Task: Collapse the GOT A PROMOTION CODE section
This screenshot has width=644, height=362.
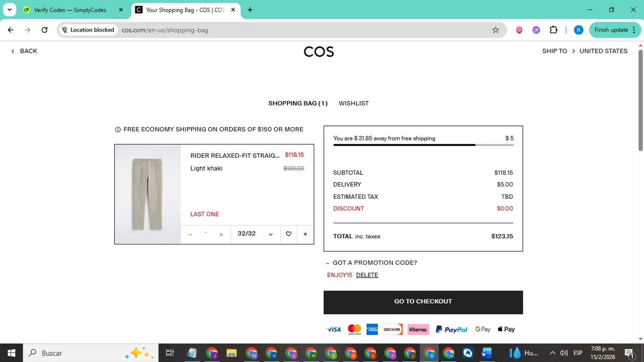Action: click(x=372, y=263)
